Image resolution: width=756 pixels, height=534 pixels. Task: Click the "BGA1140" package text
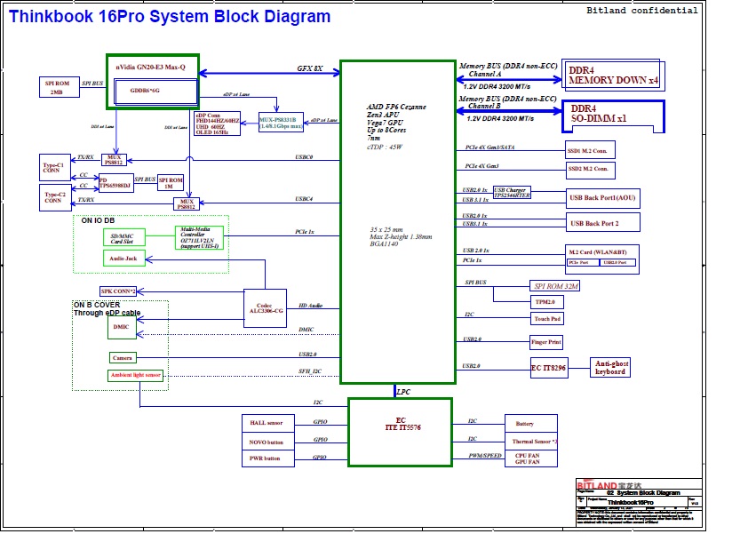pyautogui.click(x=385, y=244)
